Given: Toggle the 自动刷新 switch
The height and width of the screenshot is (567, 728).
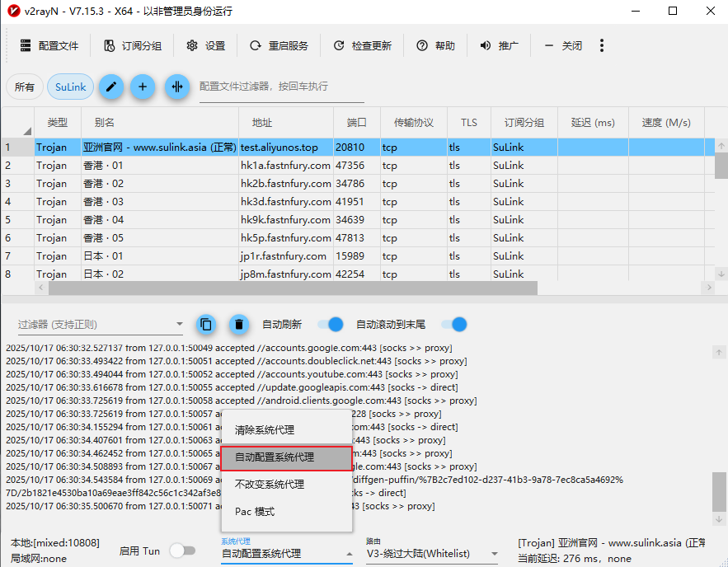Looking at the screenshot, I should pos(330,325).
